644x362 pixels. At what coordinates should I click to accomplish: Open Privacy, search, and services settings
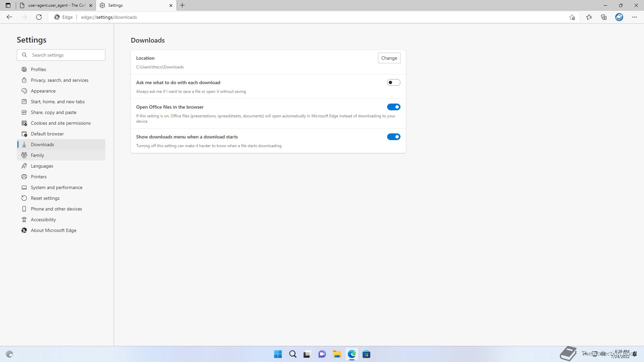tap(59, 80)
